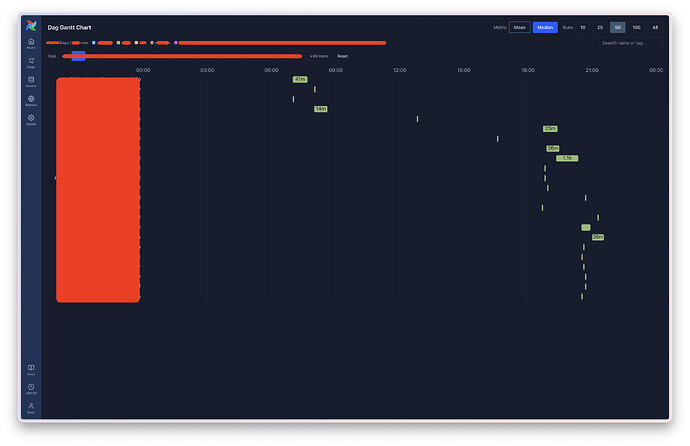Click the 1.1h duration bar
690x446 pixels.
point(567,158)
